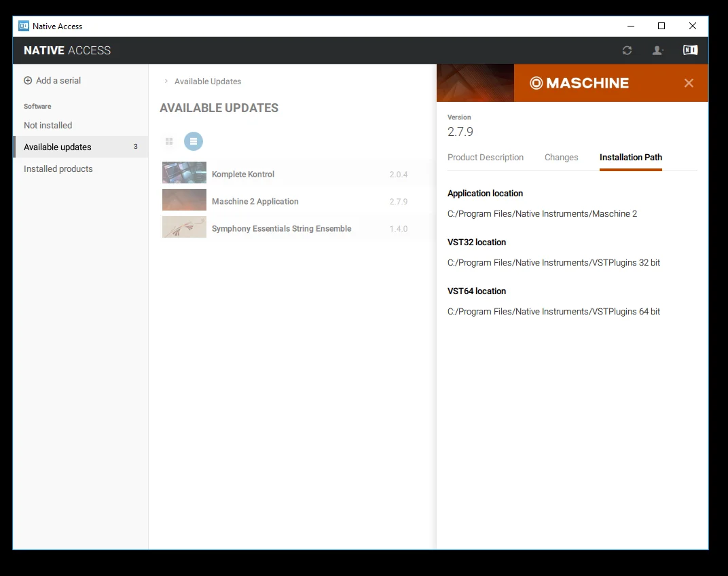Close the Native Access window
Image resolution: width=728 pixels, height=576 pixels.
click(692, 26)
